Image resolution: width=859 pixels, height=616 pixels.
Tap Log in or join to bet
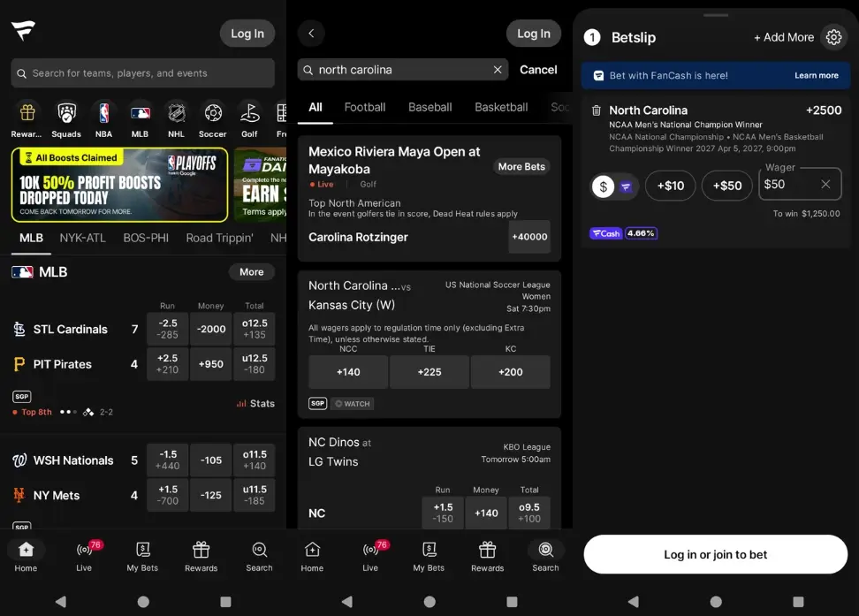click(x=716, y=555)
